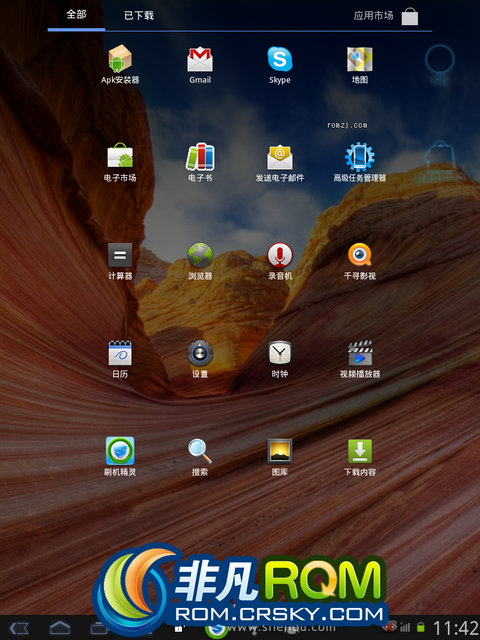Tap the 应用市场 shop button
This screenshot has width=480, height=640.
click(386, 16)
